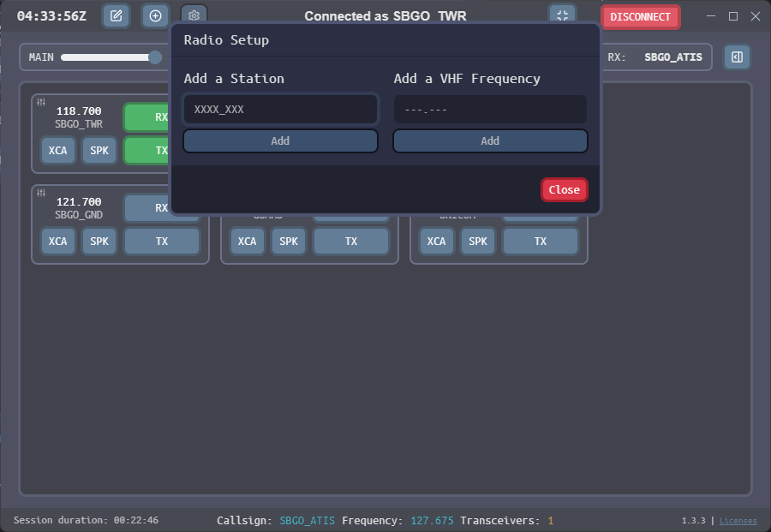Maximize the application window
The width and height of the screenshot is (771, 532).
coord(732,16)
